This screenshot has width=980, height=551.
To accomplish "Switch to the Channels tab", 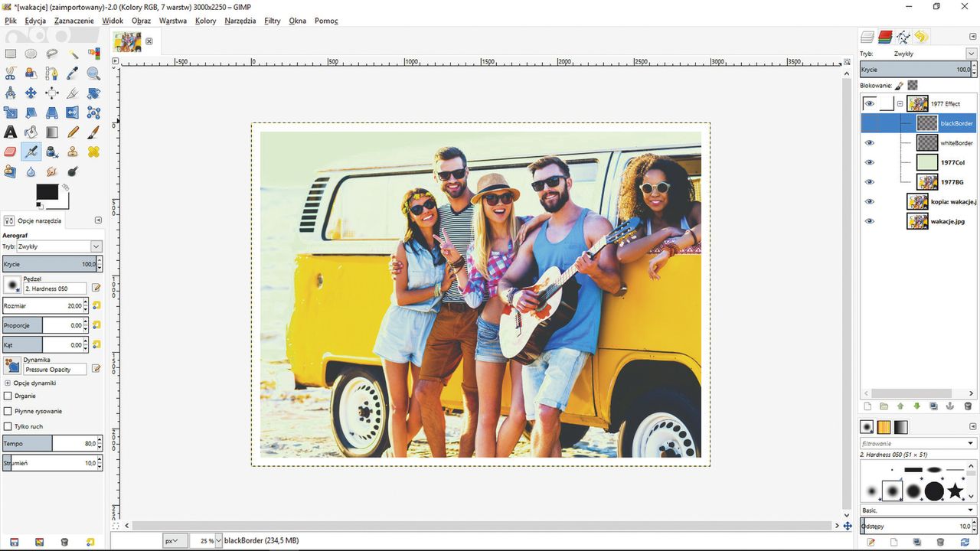I will tap(885, 37).
